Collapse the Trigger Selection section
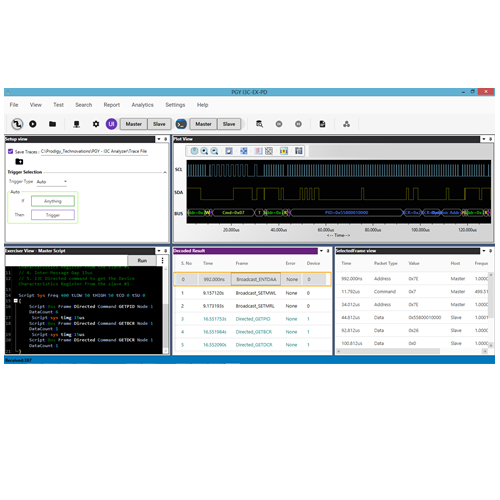Image resolution: width=500 pixels, height=500 pixels. click(165, 172)
